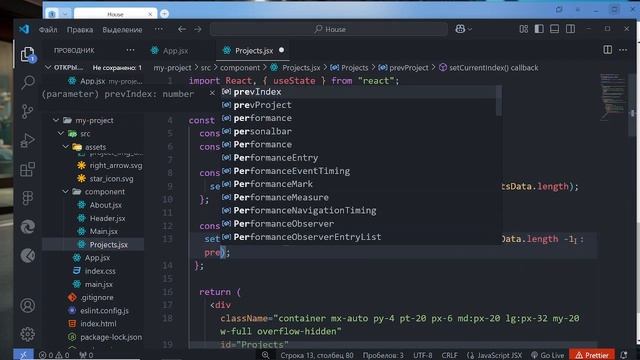Show more menu items with ellipsis

point(159,29)
